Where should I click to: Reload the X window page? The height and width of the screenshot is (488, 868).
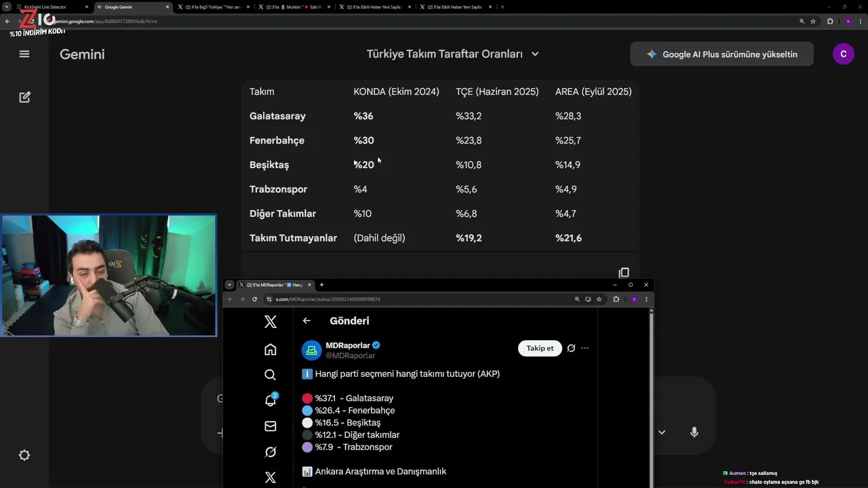tap(254, 299)
